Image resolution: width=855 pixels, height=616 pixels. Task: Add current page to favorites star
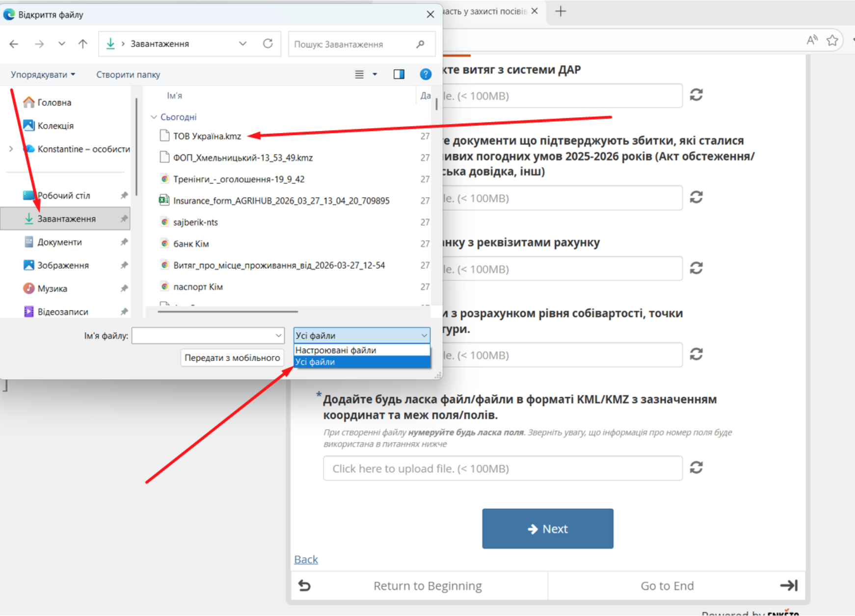tap(832, 40)
